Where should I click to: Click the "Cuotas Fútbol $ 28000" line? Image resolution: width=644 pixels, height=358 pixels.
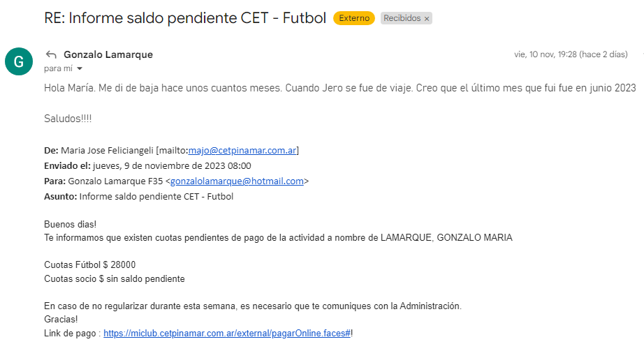89,264
